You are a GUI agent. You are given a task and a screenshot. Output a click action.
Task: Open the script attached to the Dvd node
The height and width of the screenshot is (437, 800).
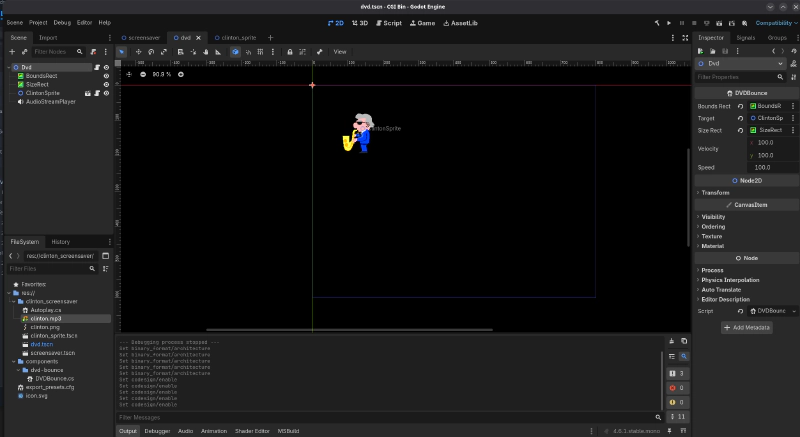coord(96,67)
